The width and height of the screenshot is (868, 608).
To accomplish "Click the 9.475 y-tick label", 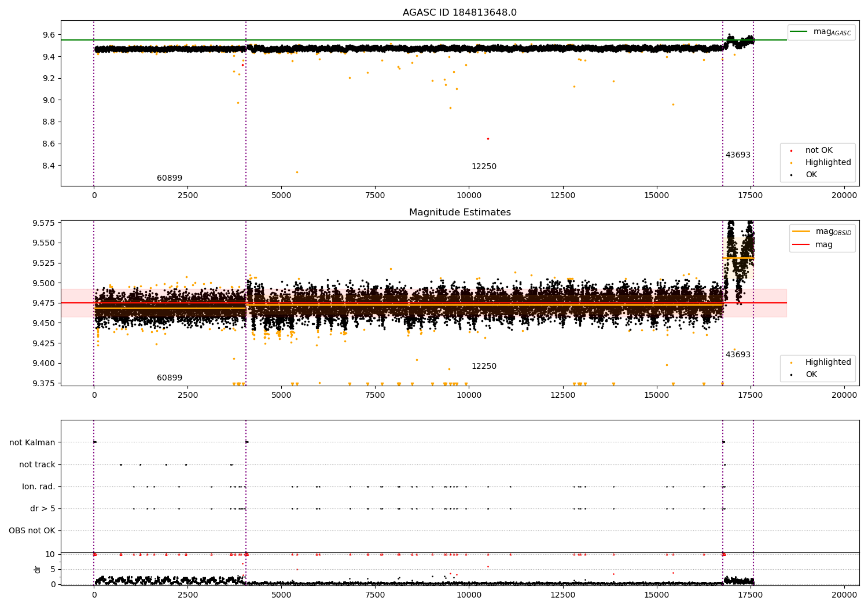I will tap(45, 303).
